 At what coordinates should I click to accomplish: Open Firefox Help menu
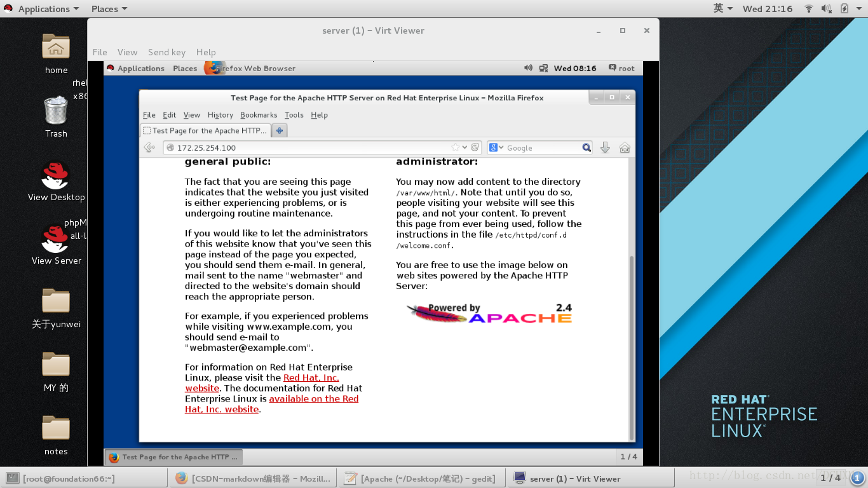(320, 115)
